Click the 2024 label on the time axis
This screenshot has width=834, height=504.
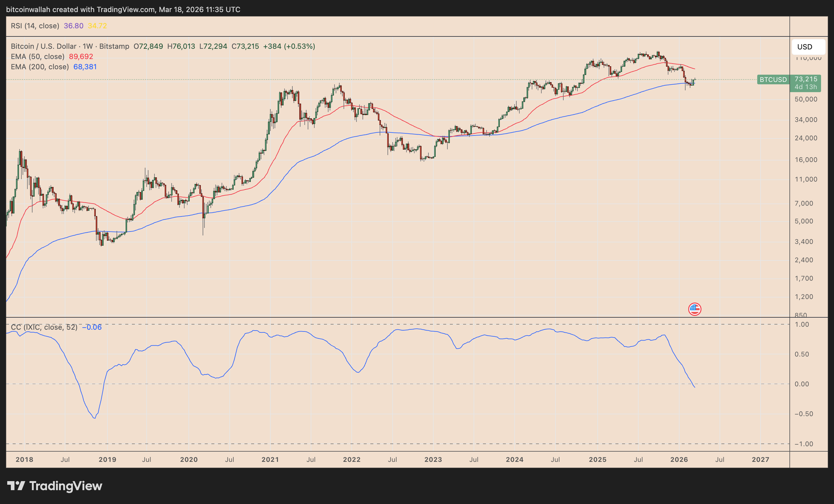click(515, 459)
